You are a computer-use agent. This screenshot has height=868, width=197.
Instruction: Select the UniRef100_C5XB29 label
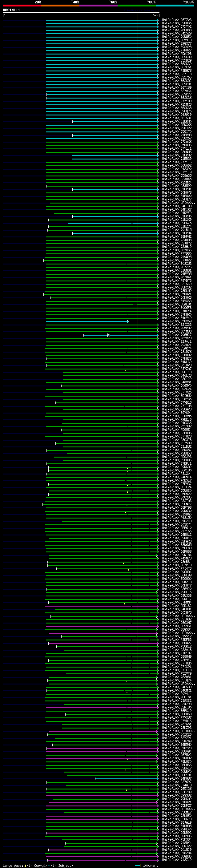[x=177, y=60]
